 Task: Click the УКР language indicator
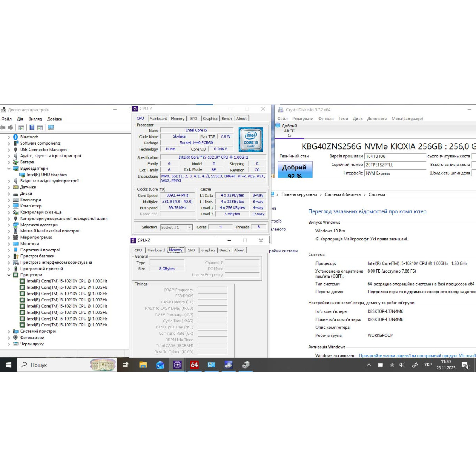tap(428, 365)
